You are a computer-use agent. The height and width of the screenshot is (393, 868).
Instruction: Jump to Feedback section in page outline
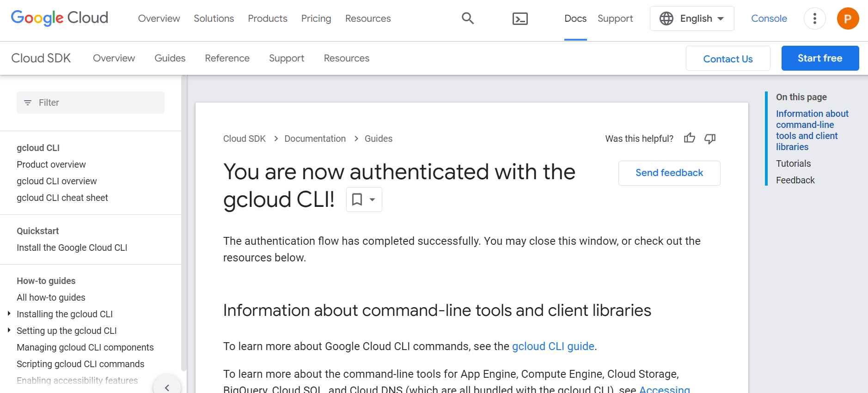(x=795, y=180)
